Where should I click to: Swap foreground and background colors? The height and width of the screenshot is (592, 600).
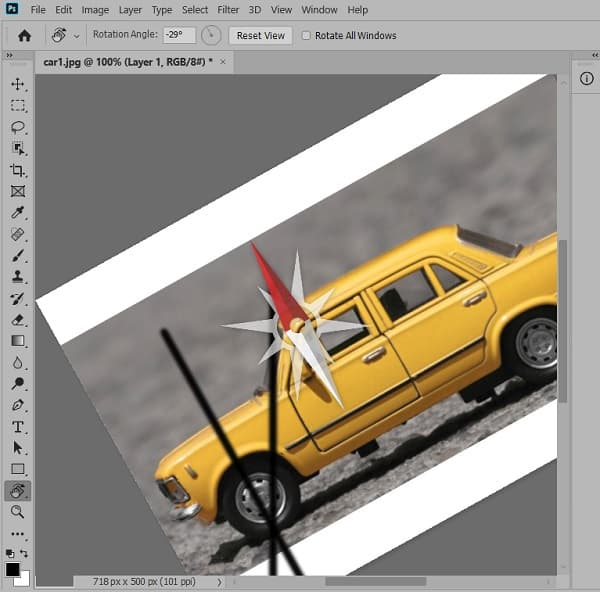pos(24,553)
